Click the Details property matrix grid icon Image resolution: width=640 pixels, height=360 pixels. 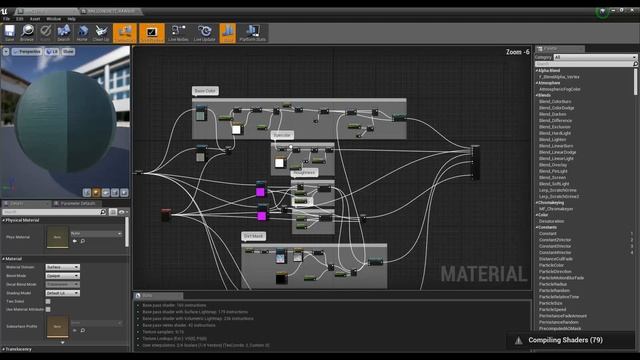(113, 212)
